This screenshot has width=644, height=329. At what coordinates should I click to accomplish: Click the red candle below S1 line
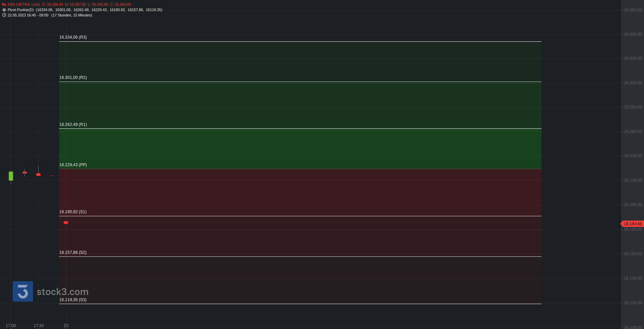(66, 223)
